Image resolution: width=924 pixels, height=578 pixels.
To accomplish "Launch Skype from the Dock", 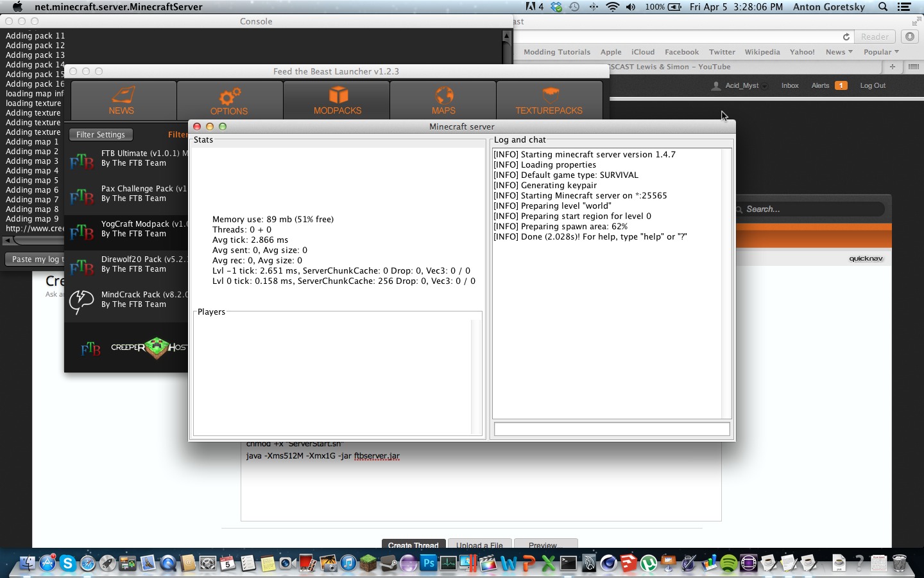I will [x=68, y=563].
